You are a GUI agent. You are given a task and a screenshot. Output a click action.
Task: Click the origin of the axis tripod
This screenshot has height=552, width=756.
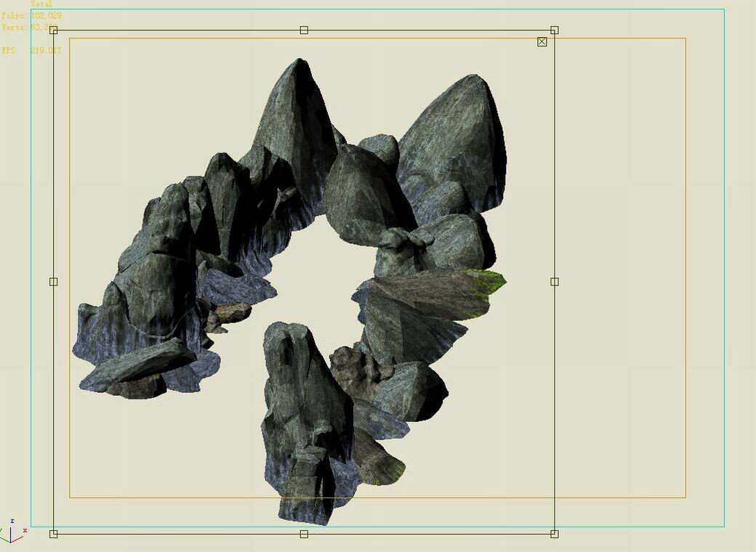point(10,542)
